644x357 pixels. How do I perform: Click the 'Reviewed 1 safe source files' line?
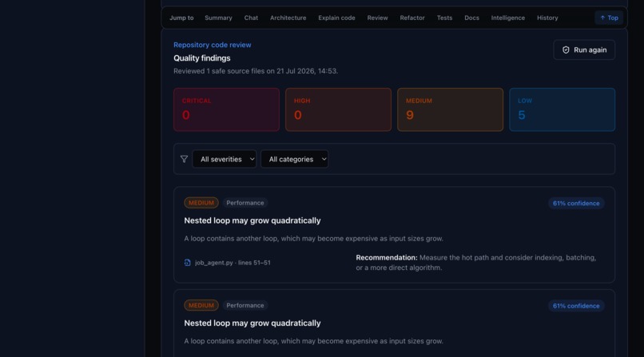tap(256, 71)
